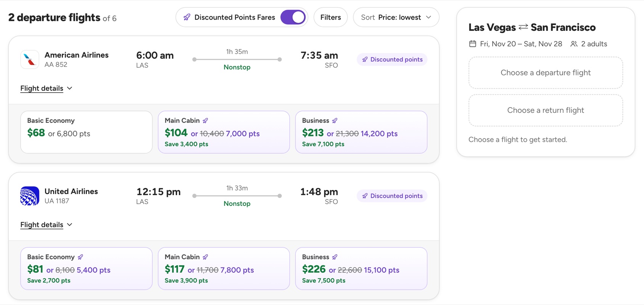Click the rocket icon next to $213 Business label
This screenshot has height=305, width=644.
pos(335,121)
